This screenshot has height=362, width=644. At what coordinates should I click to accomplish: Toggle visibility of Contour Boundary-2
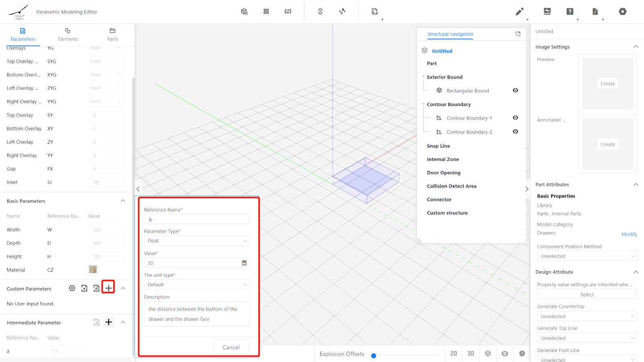(x=515, y=132)
